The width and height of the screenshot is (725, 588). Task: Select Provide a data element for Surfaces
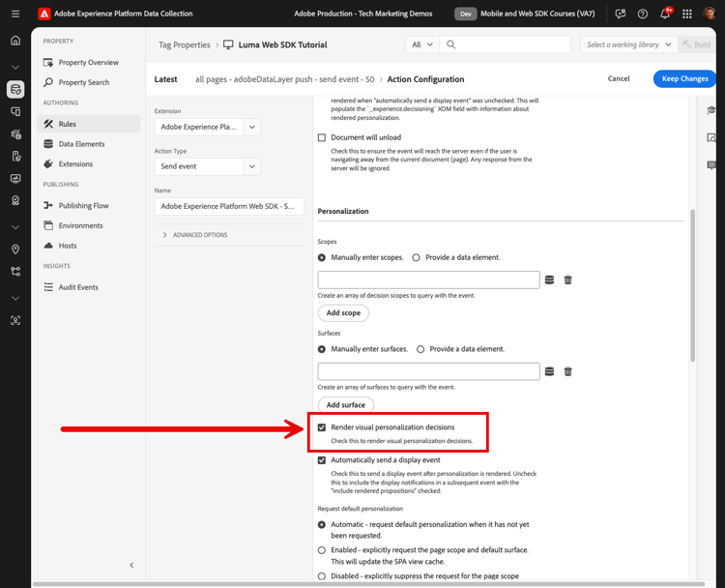point(420,349)
